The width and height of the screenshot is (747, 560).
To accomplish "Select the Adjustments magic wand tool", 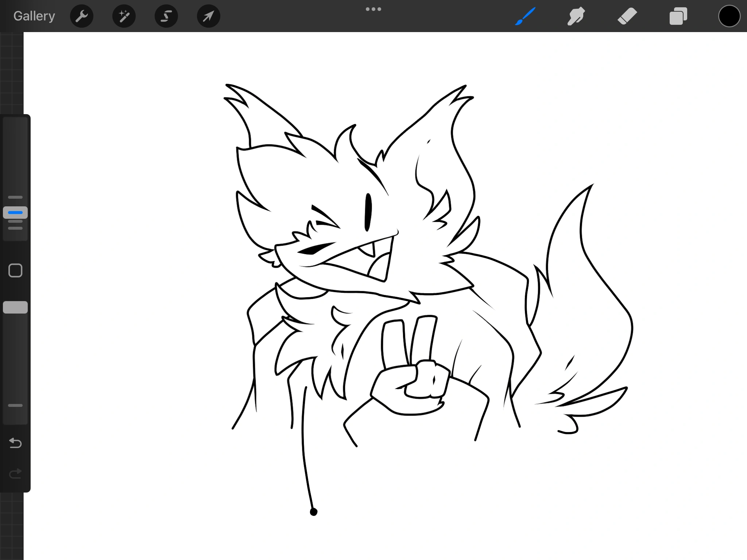I will 124,16.
